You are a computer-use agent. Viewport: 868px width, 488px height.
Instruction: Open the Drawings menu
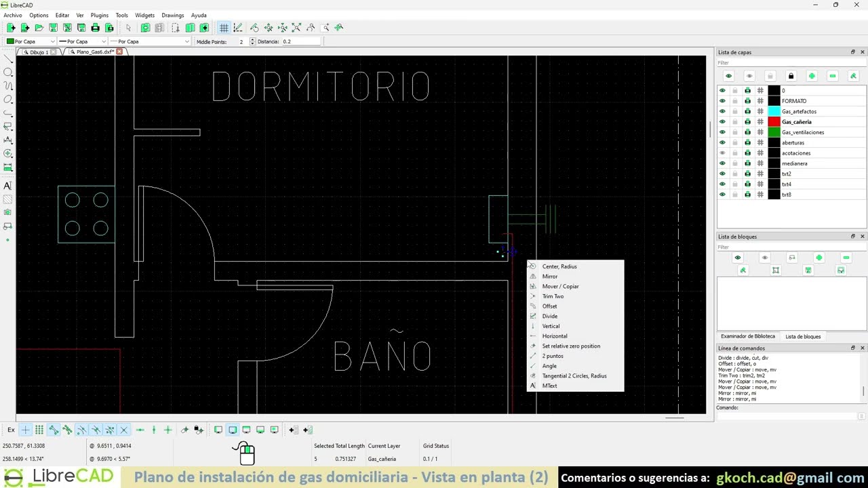173,15
